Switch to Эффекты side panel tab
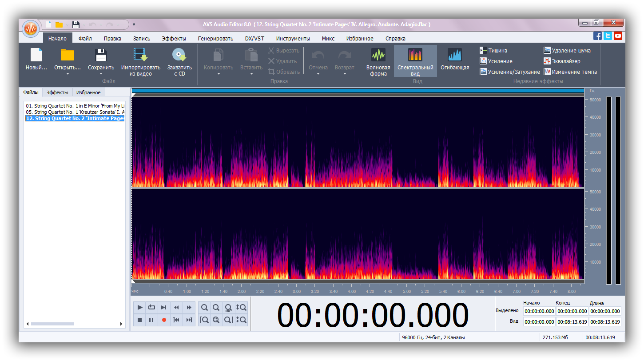 coord(57,92)
